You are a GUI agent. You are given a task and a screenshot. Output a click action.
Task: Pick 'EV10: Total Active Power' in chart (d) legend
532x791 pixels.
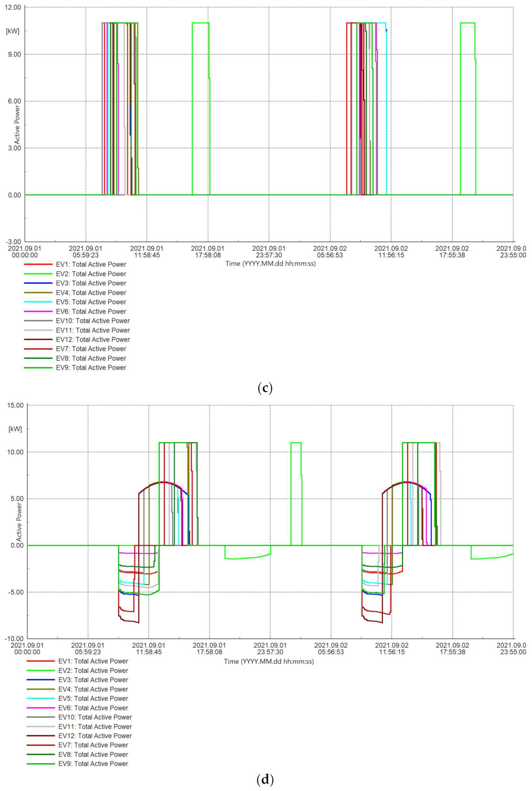[95, 717]
